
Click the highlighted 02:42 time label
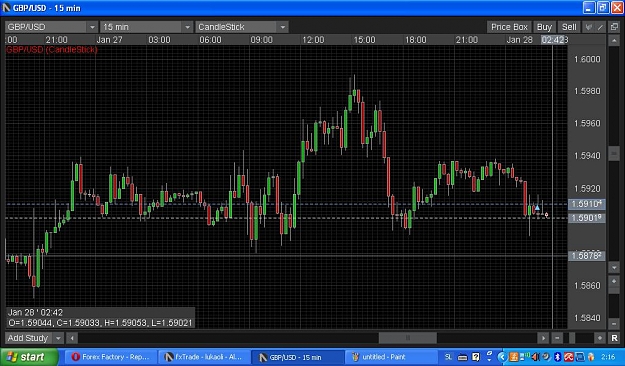click(x=552, y=40)
